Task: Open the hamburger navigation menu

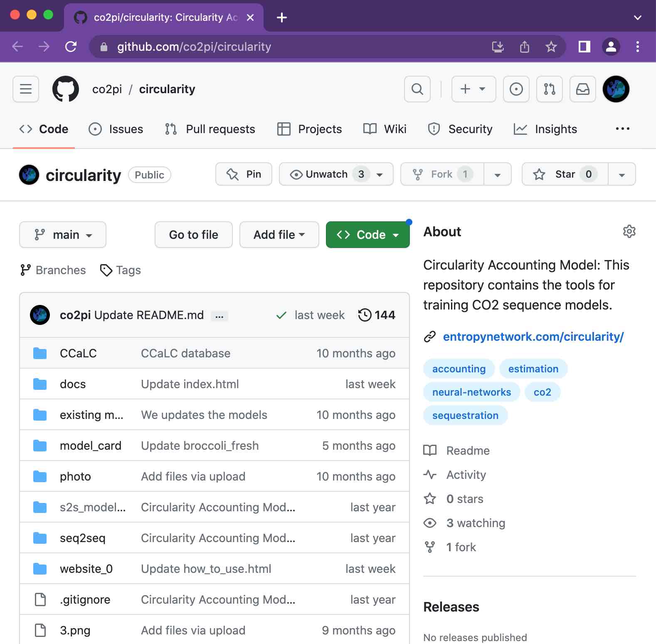Action: [x=26, y=89]
